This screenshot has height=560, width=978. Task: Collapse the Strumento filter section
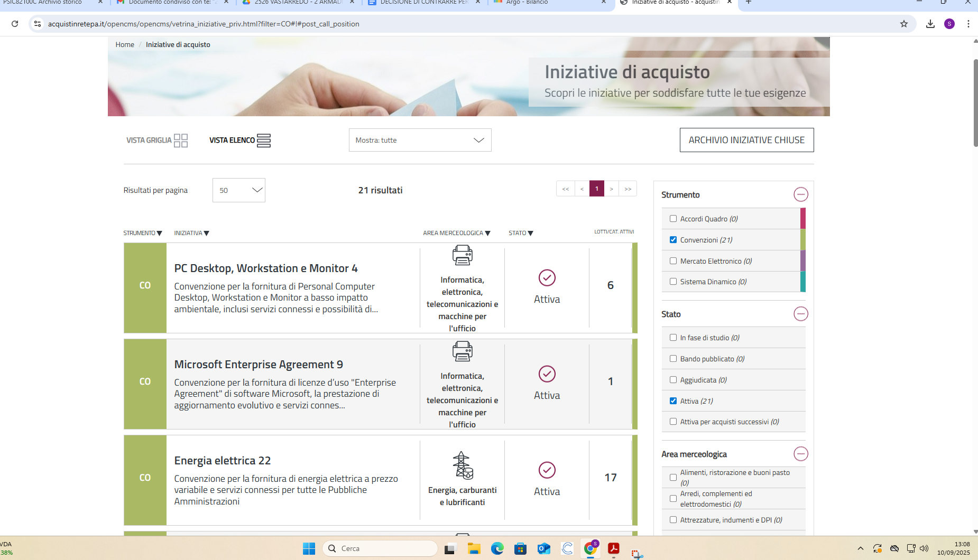800,194
